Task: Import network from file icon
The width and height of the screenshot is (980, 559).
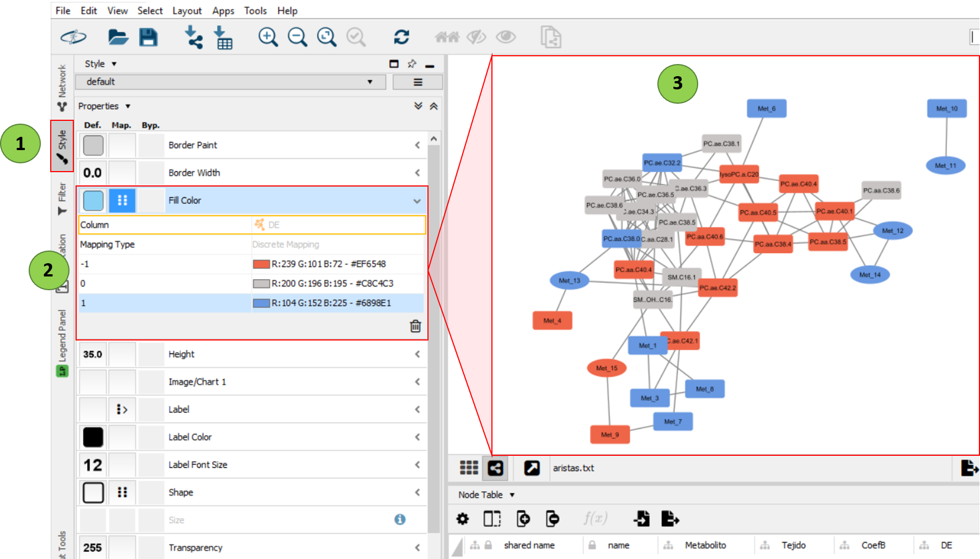Action: coord(193,37)
